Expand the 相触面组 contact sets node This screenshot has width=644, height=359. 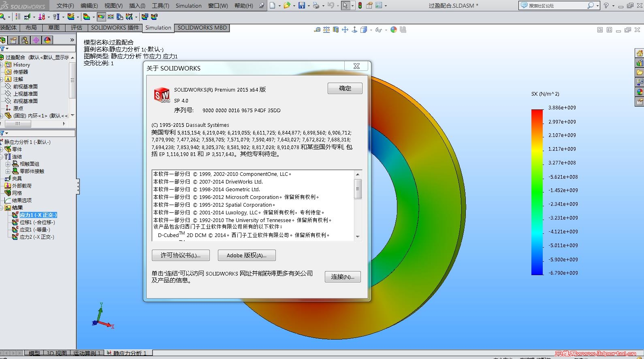coord(8,164)
